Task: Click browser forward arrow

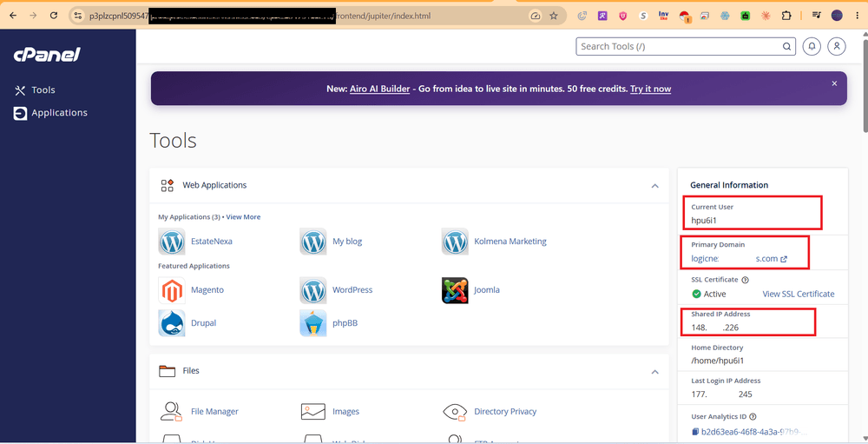Action: tap(33, 16)
